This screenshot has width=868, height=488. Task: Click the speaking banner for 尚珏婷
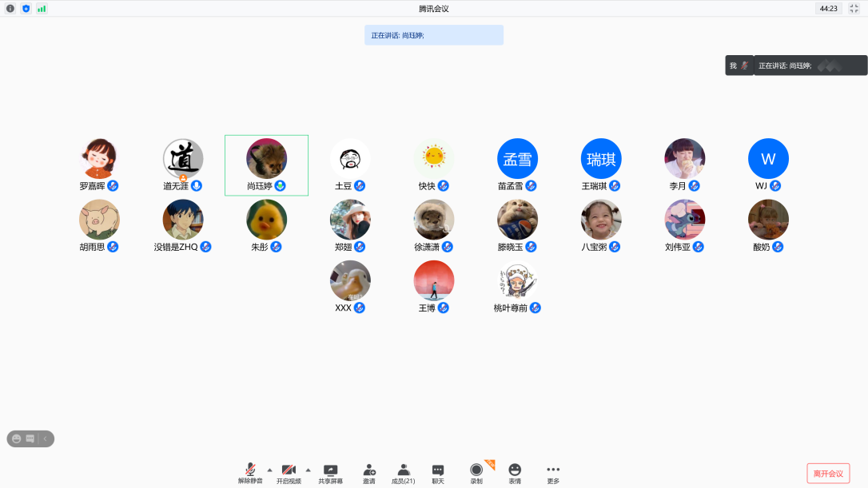[x=433, y=35]
